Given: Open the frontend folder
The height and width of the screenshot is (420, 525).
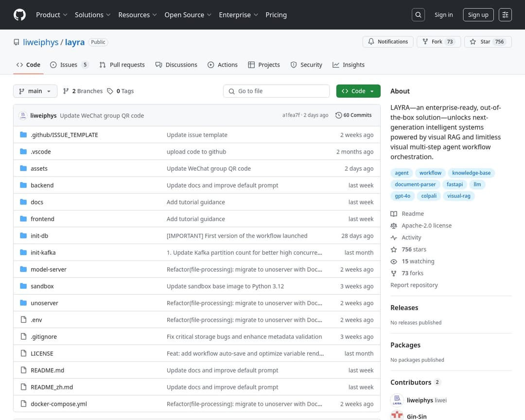Looking at the screenshot, I should tap(42, 219).
